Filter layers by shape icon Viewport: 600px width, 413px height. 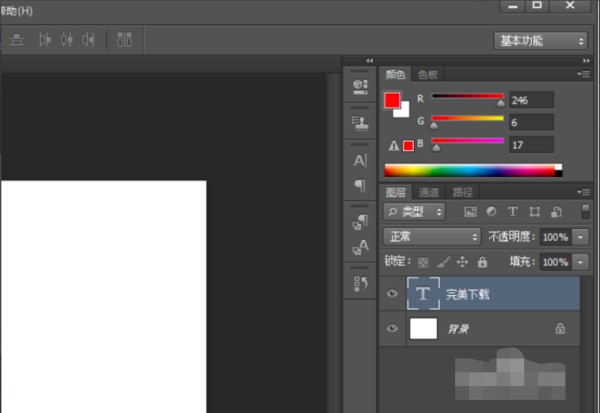535,212
